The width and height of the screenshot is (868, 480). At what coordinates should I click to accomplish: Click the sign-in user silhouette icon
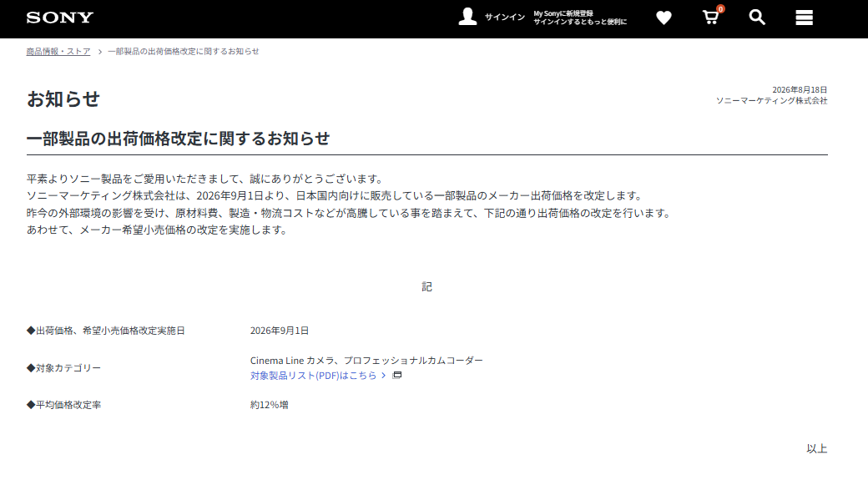(x=467, y=17)
